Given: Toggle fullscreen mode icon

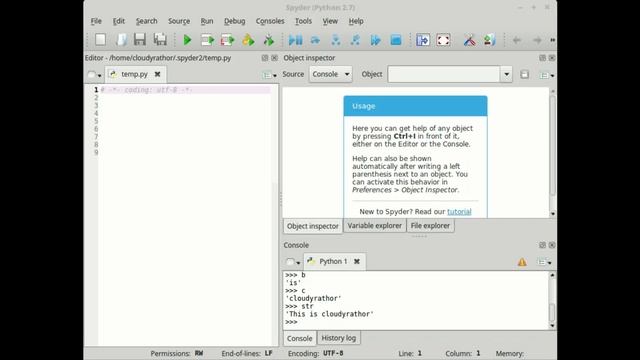Looking at the screenshot, I should pyautogui.click(x=443, y=40).
